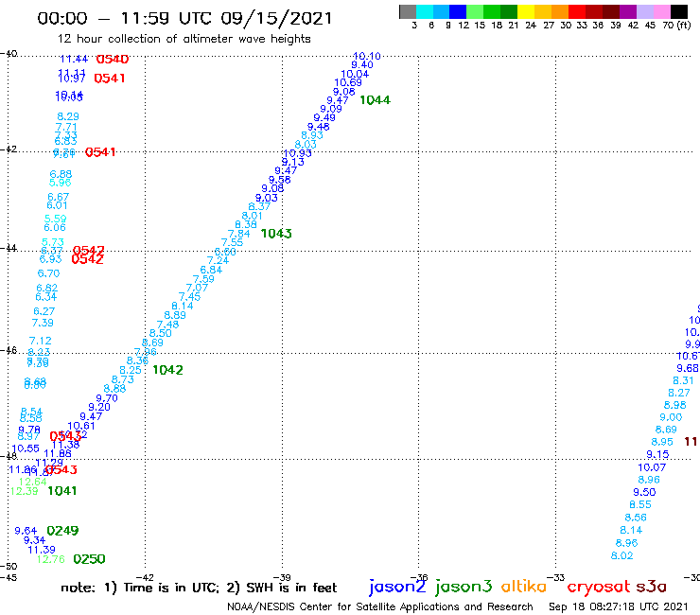Click the timestamp 'Sep 18 08:27:18 UTC 2021'
The image size is (700, 615).
click(x=619, y=607)
